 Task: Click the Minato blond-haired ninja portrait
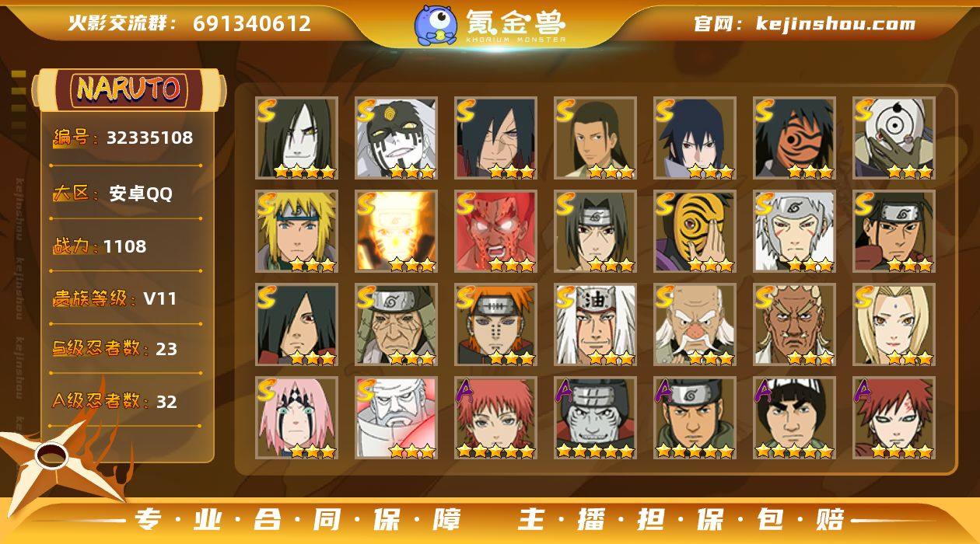click(296, 232)
